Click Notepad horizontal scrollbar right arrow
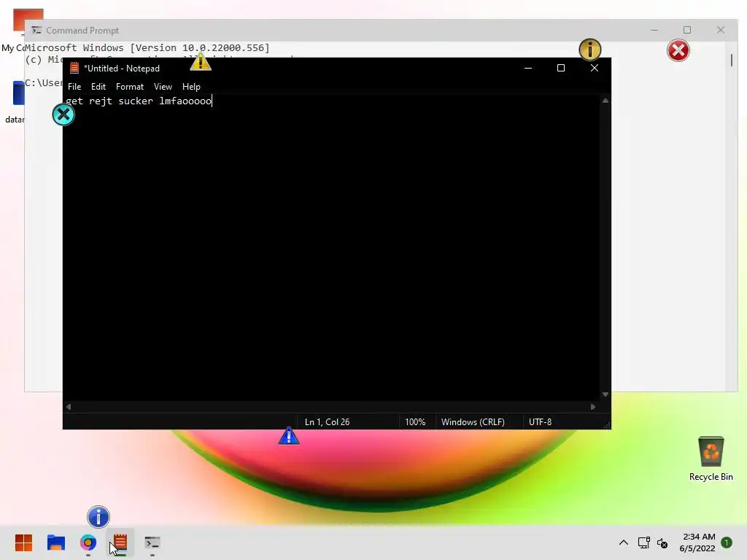747x560 pixels. click(x=592, y=407)
